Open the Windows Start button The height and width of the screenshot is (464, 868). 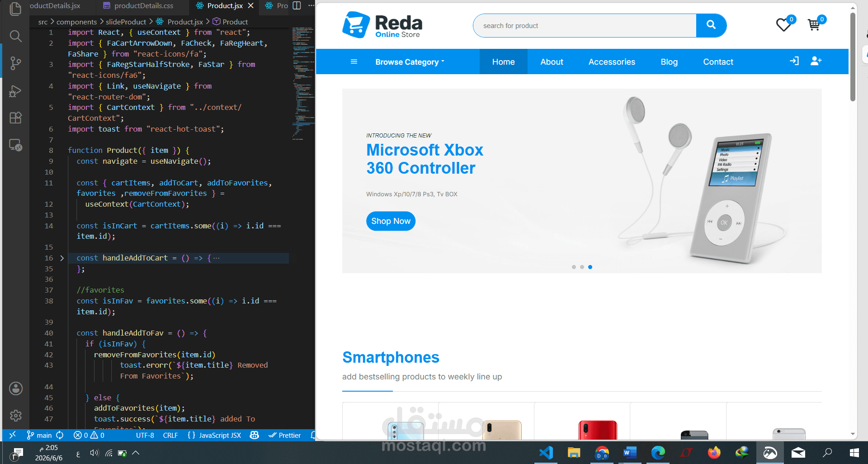point(854,452)
